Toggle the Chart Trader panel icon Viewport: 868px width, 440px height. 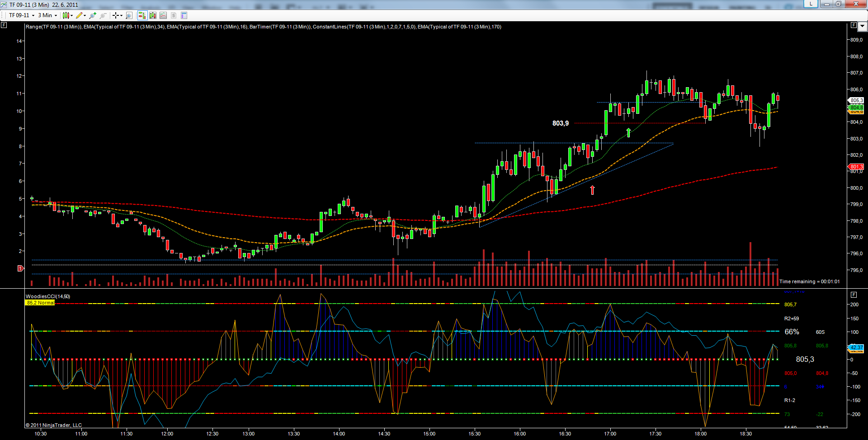click(x=142, y=15)
